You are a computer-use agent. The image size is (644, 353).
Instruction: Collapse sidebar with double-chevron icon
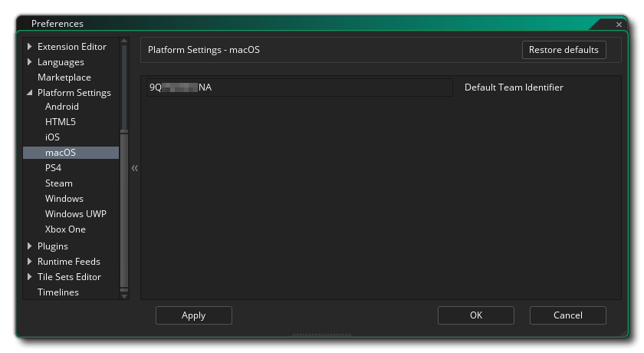134,168
